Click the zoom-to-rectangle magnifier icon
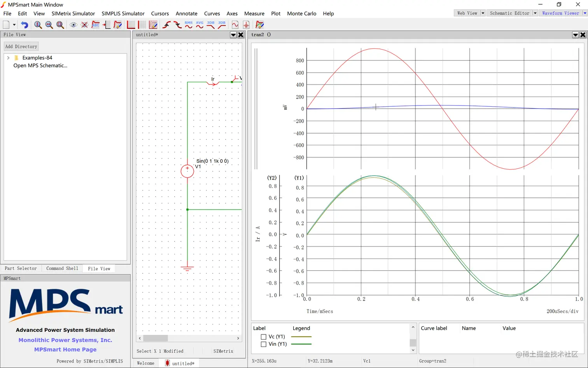 coord(60,25)
